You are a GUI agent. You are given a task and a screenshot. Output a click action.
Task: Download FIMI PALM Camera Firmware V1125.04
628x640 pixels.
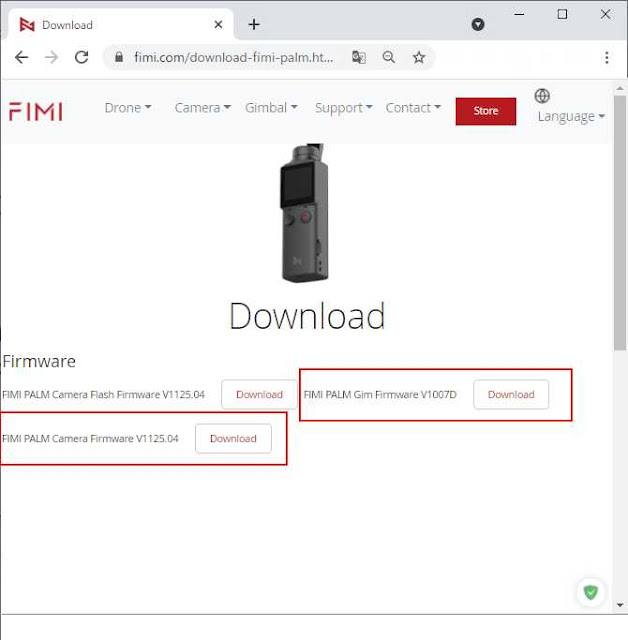(x=233, y=438)
